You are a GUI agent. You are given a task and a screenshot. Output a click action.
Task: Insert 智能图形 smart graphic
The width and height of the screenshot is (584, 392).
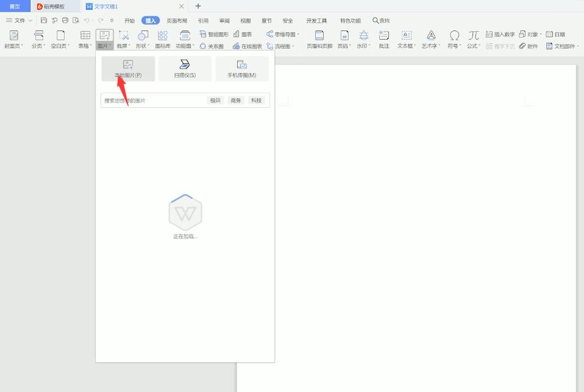pyautogui.click(x=214, y=34)
